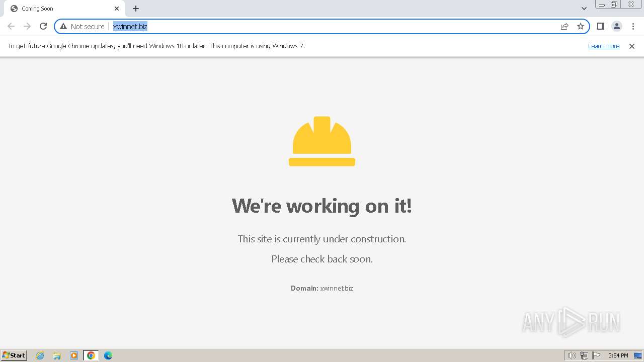Click the Domain: xwinnet.biz text

click(322, 288)
